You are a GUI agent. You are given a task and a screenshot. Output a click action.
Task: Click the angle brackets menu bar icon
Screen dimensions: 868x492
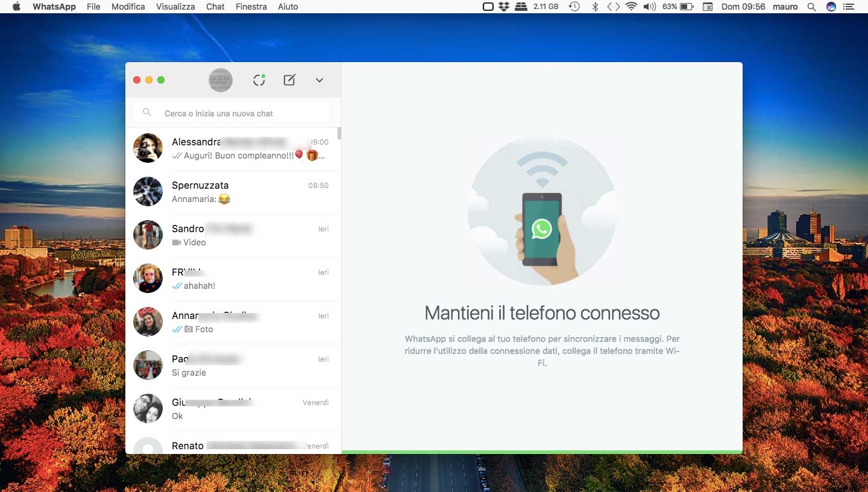[x=613, y=7]
